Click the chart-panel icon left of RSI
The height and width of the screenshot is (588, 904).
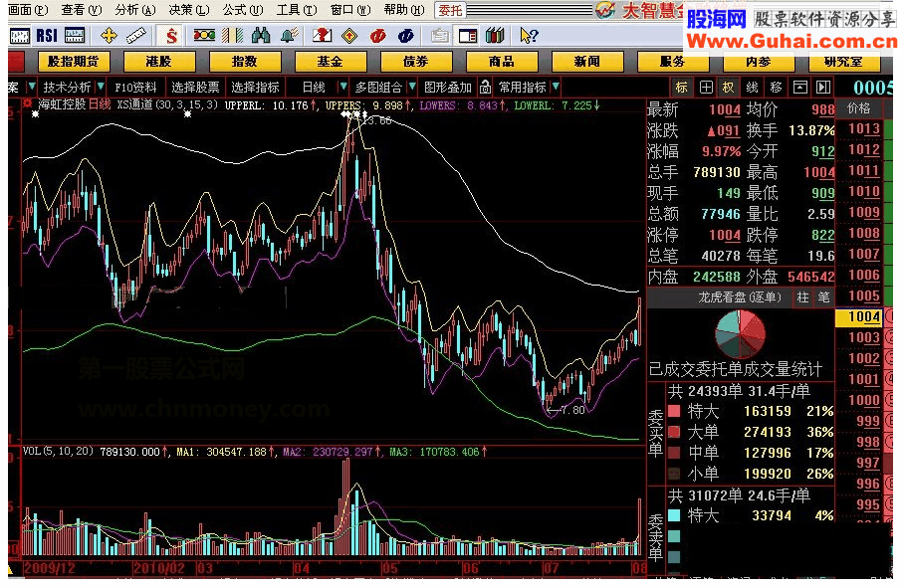click(x=20, y=36)
